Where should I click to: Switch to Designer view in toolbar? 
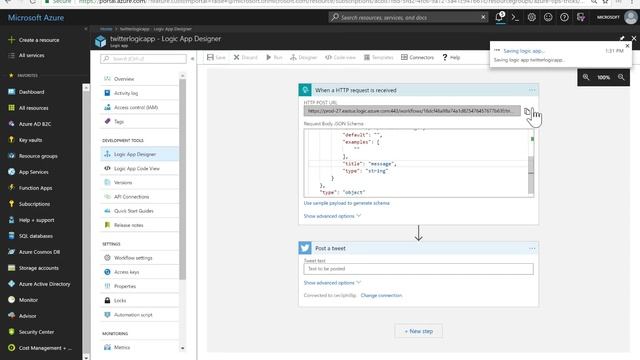[x=303, y=58]
